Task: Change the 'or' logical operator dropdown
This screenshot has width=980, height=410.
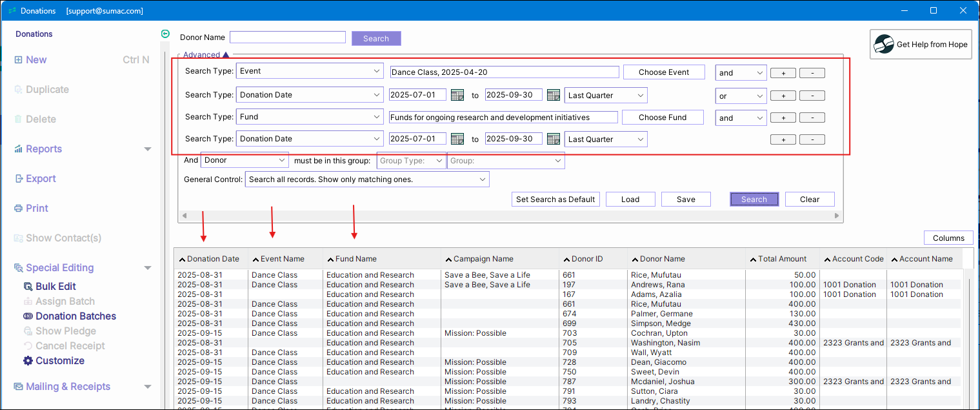Action: pyautogui.click(x=740, y=96)
